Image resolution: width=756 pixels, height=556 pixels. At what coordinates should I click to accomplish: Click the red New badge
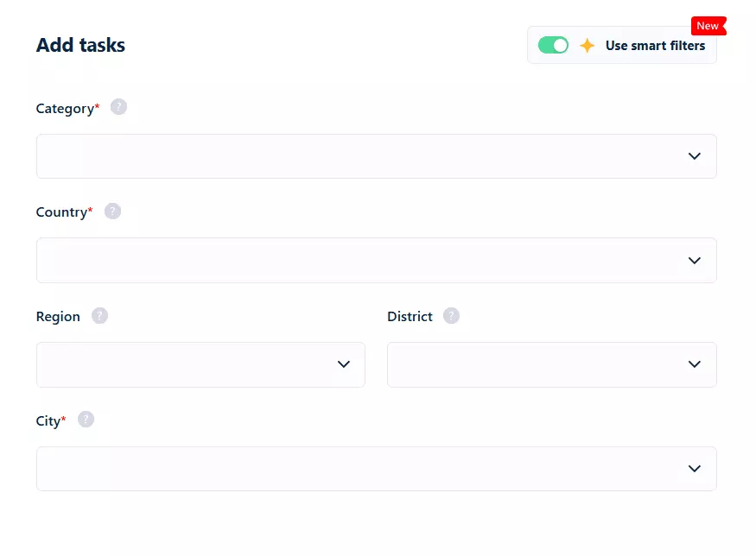708,26
